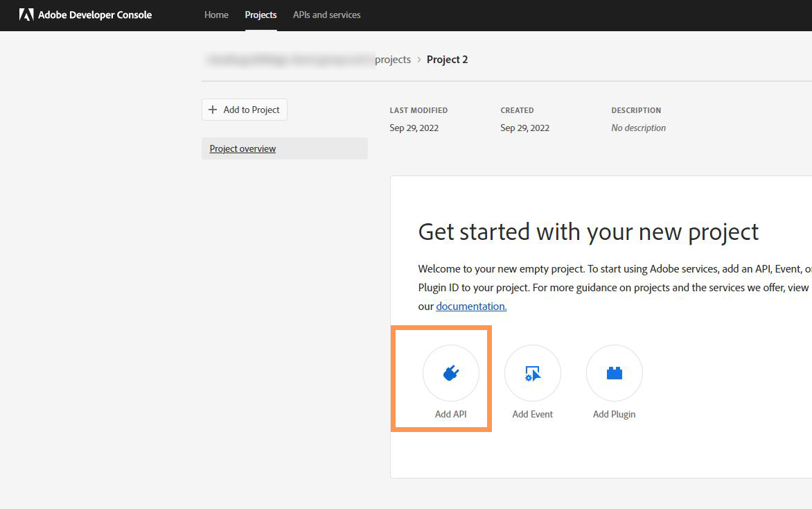Click the Add API label
Viewport: 812px width, 509px height.
click(x=451, y=414)
